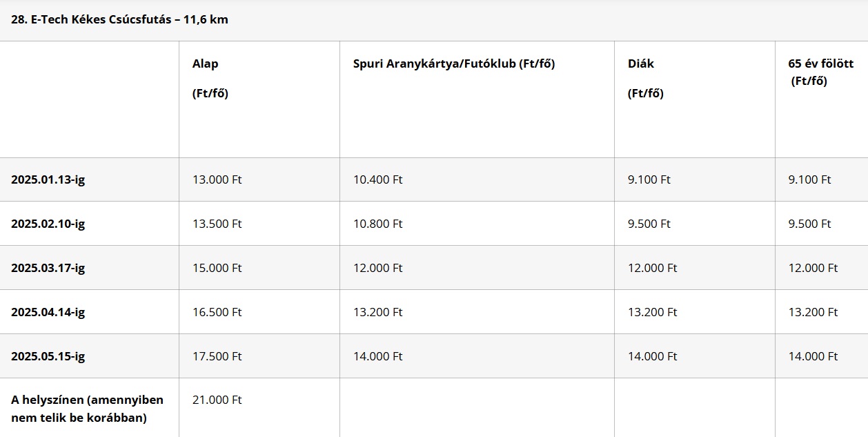Viewport: 868px width, 437px height.
Task: Click the 16.500 Ft base price cell
Action: pyautogui.click(x=217, y=312)
